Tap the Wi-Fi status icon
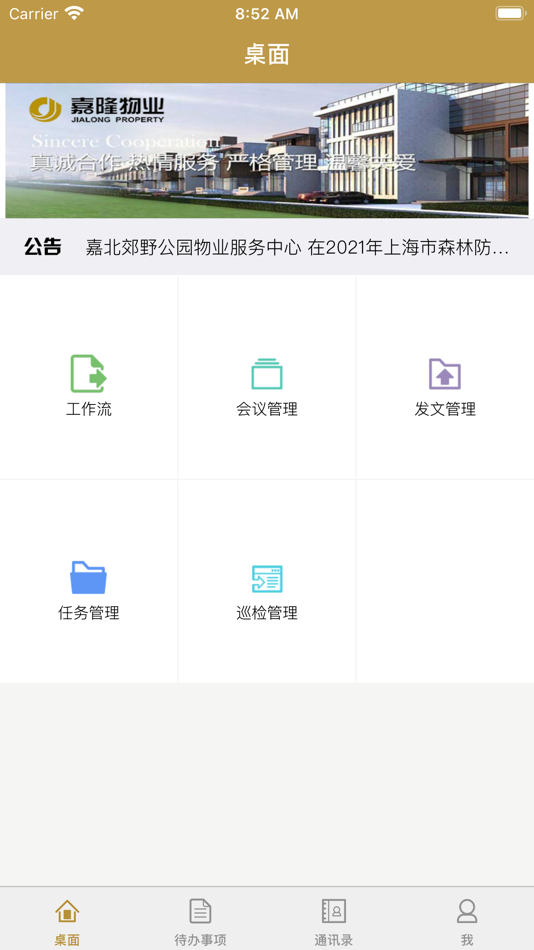This screenshot has width=534, height=950. tap(75, 13)
